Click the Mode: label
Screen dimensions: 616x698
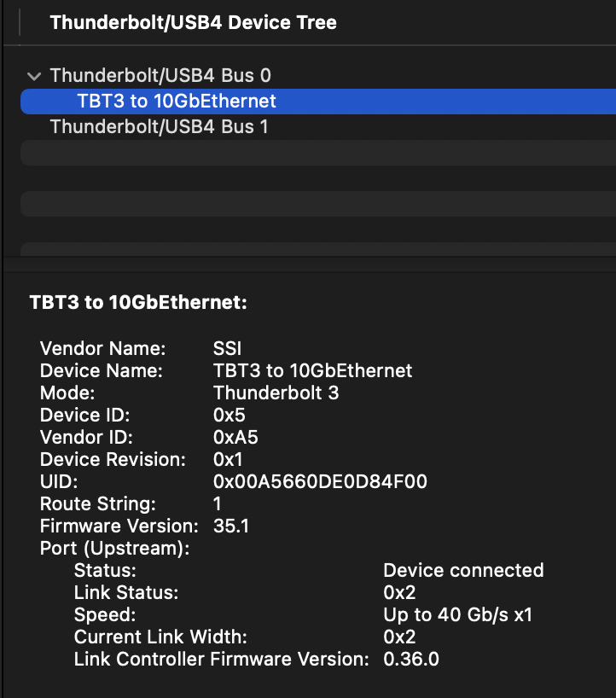click(67, 393)
